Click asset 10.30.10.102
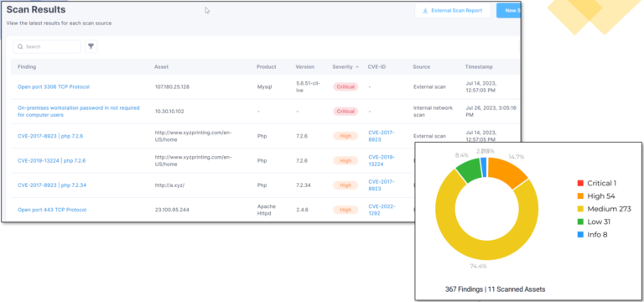Image resolution: width=644 pixels, height=302 pixels. (x=169, y=112)
